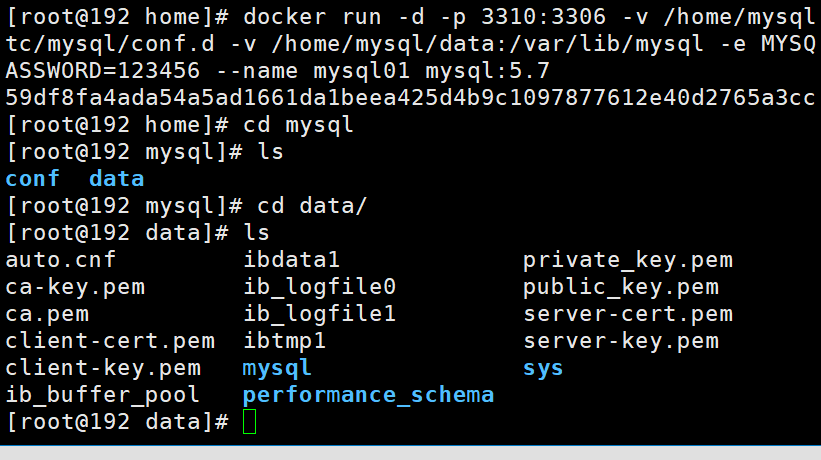
Task: Select the blue 'conf' directory name
Action: point(32,179)
